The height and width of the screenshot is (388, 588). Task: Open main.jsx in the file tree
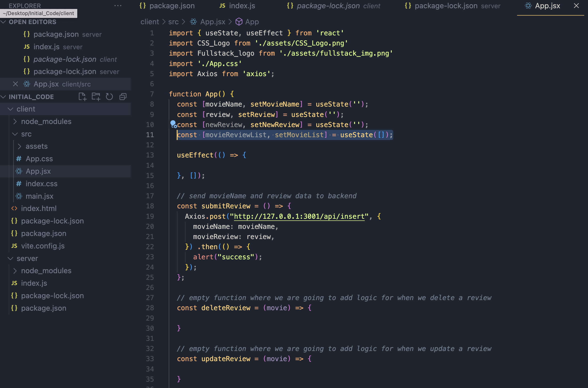39,196
